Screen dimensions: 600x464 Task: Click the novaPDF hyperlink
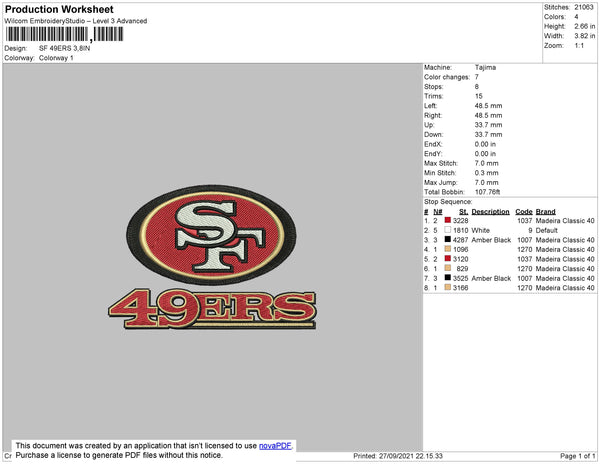pyautogui.click(x=275, y=446)
